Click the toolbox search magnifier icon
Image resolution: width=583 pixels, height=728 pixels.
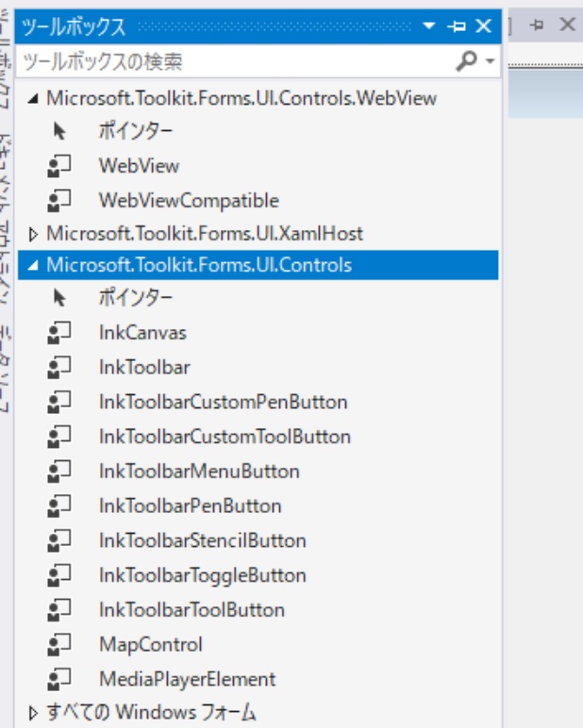coord(466,60)
